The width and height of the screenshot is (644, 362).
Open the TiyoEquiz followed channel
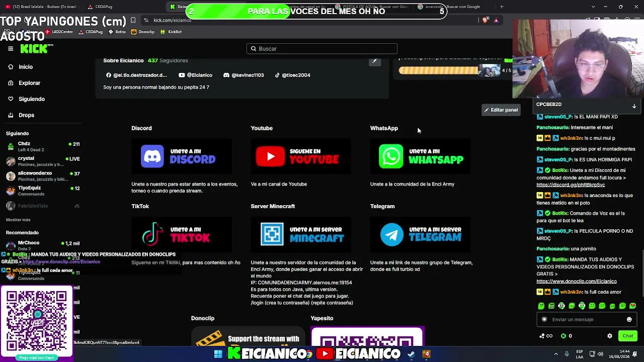pos(43,191)
